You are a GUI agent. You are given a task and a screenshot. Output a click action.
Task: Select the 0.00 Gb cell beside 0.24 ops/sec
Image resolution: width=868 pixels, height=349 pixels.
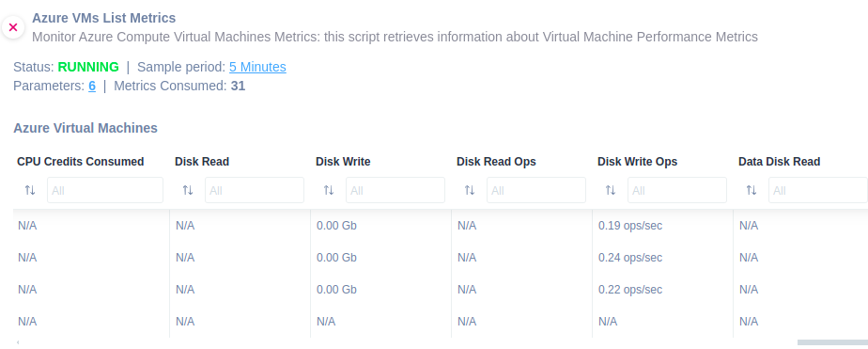click(x=336, y=258)
